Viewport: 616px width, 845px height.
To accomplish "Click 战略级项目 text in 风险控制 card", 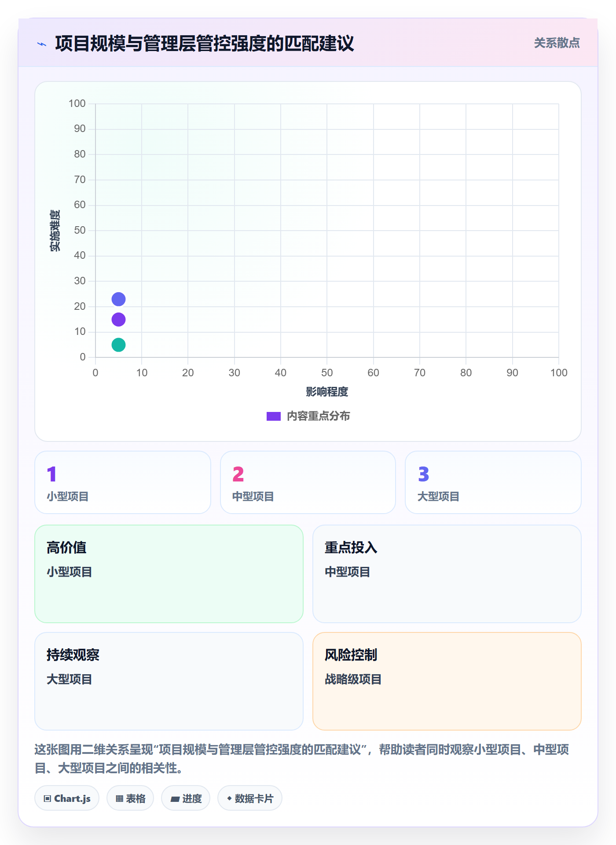I will 353,679.
